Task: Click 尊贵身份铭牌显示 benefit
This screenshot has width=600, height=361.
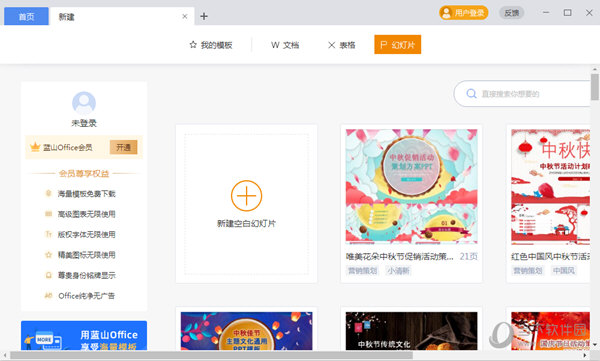Action: pos(86,275)
